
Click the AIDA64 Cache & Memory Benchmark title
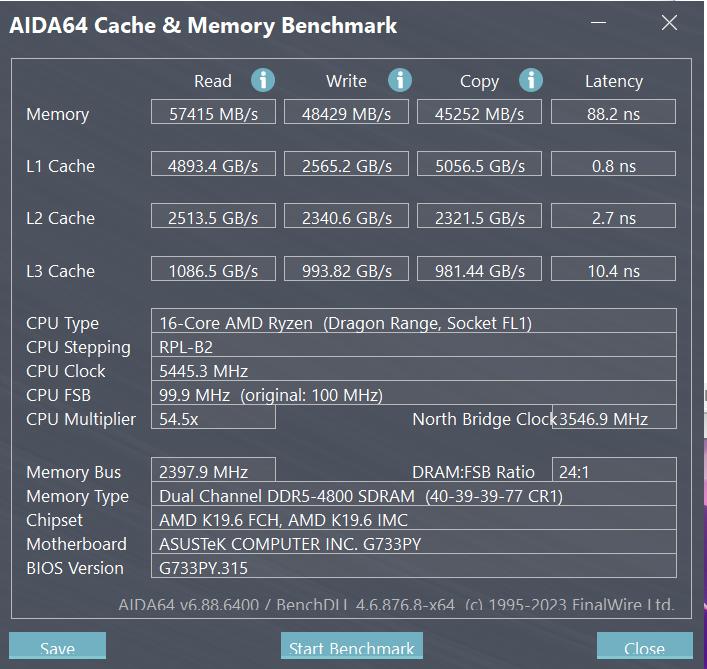tap(203, 25)
